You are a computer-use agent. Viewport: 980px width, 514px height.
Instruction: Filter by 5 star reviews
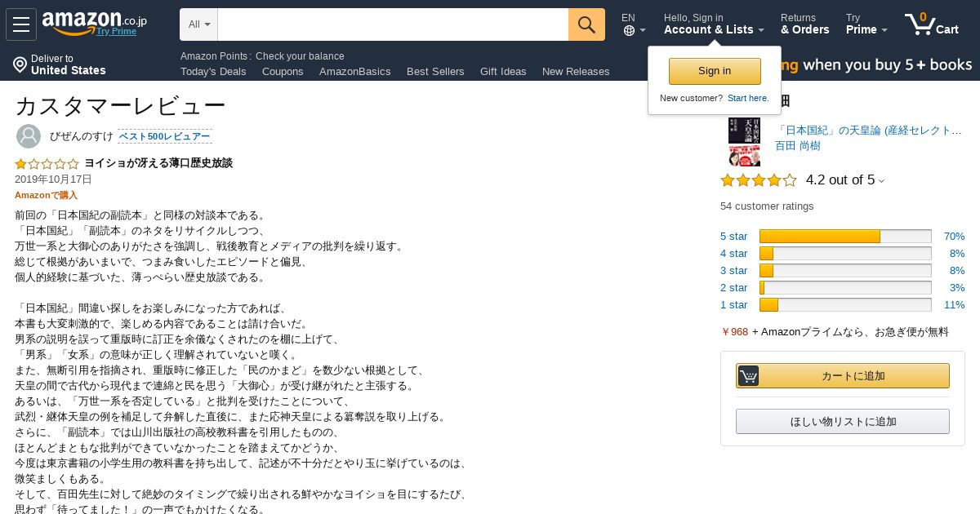(x=733, y=237)
